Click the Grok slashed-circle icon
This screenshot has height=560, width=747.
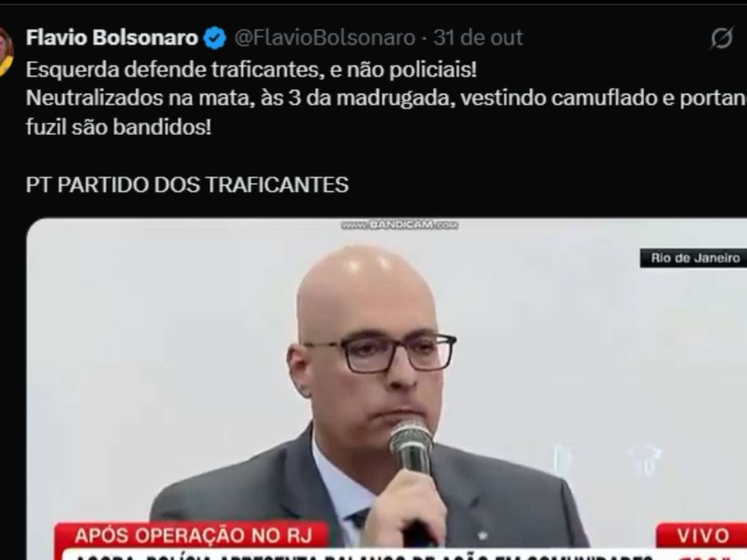click(721, 39)
